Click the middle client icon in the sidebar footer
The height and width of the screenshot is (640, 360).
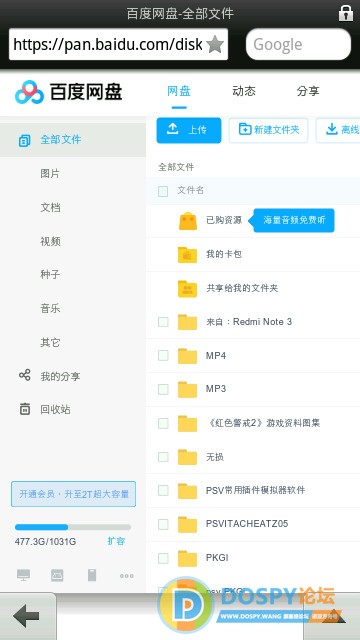pyautogui.click(x=57, y=575)
